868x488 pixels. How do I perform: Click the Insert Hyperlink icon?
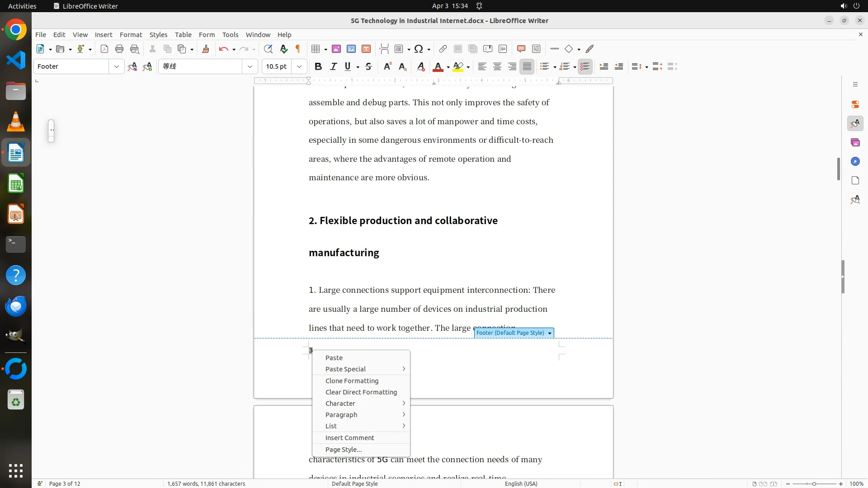[x=443, y=49]
